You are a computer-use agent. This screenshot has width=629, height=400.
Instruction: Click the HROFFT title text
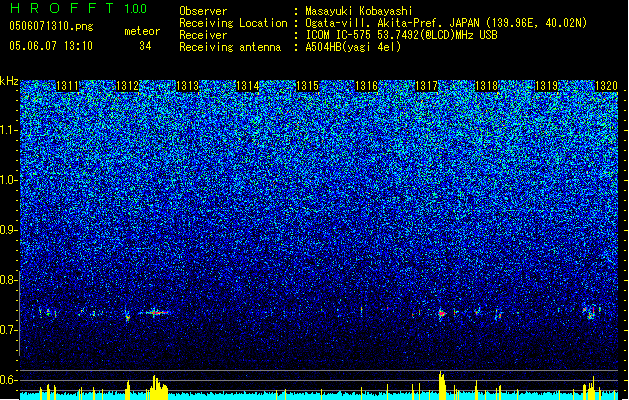(62, 8)
